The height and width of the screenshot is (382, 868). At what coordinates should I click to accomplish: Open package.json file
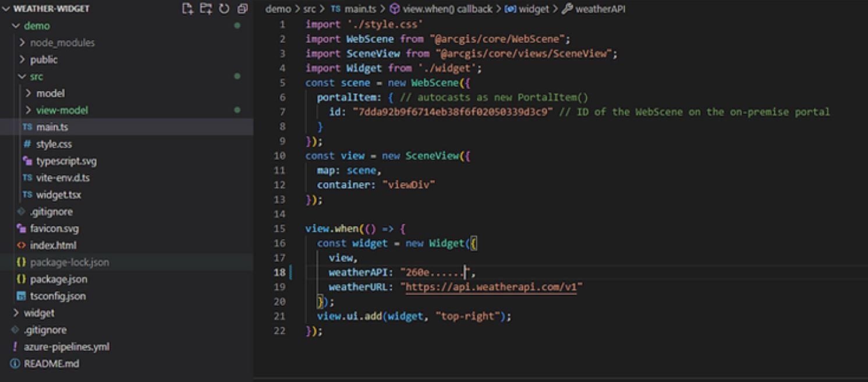click(x=59, y=279)
